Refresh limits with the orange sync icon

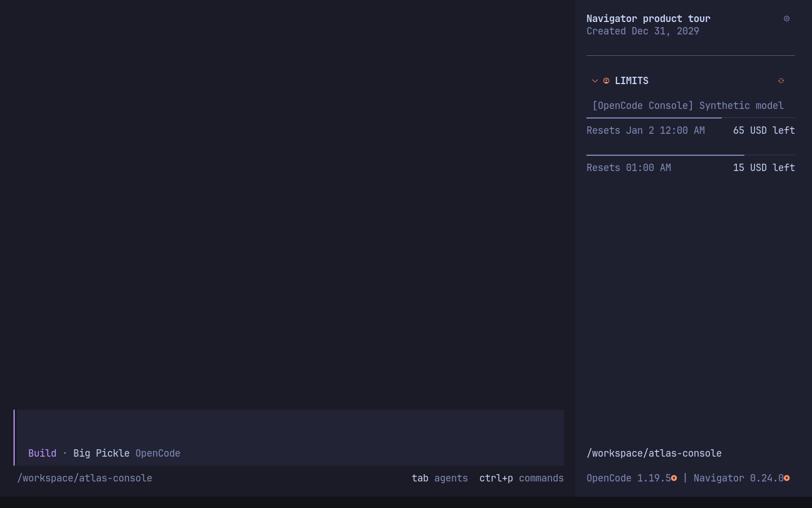[781, 81]
